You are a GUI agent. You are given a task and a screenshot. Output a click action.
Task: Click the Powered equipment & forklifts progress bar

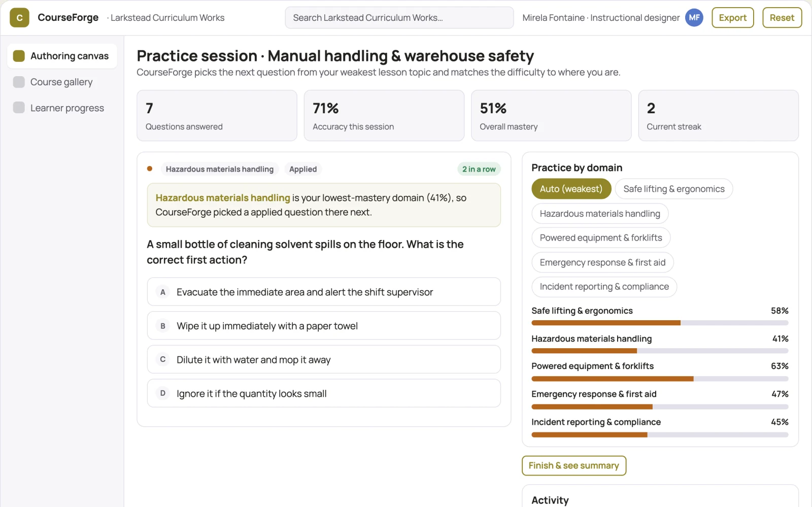pos(660,379)
